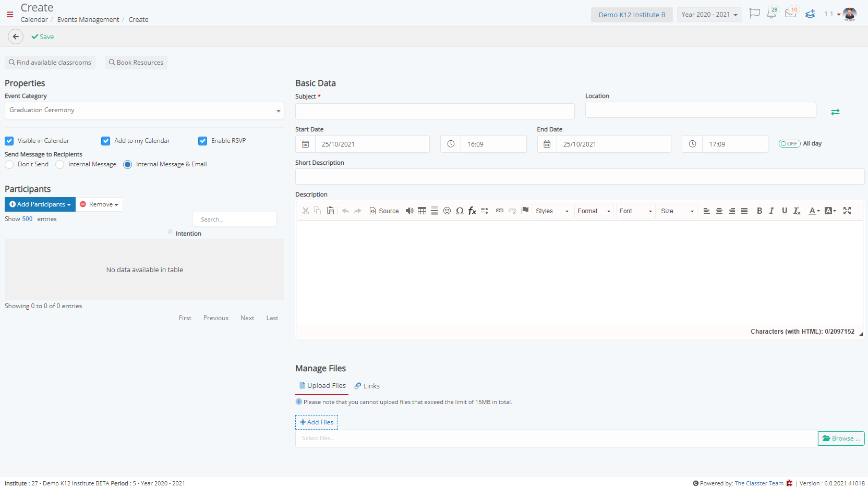Open the text color picker
Viewport: 868px width, 488px height.
pyautogui.click(x=814, y=211)
